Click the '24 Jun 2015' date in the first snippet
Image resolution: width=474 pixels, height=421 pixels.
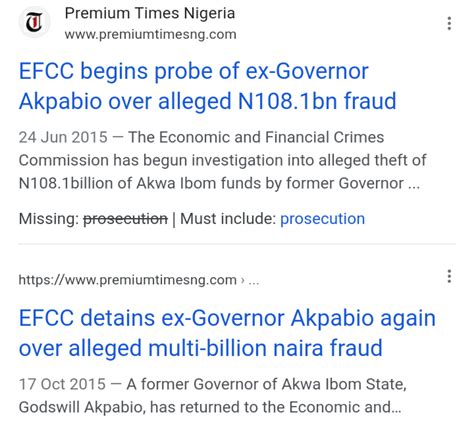coord(63,137)
